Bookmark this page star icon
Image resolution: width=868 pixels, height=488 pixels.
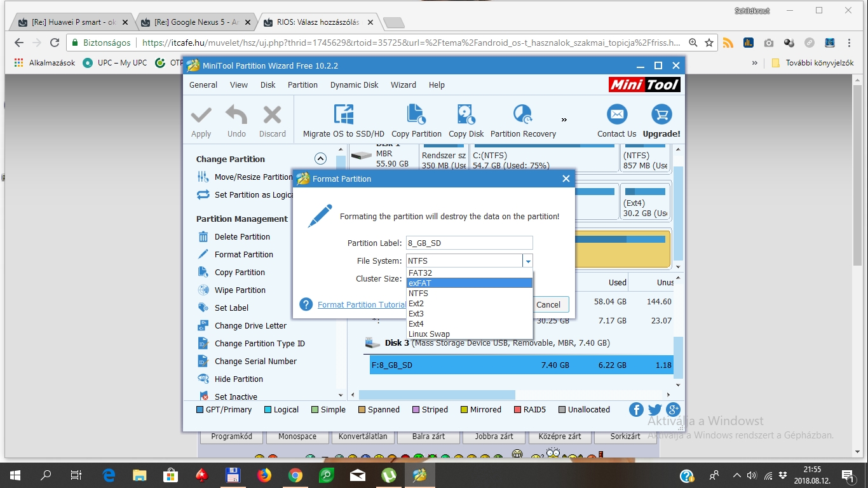tap(709, 43)
